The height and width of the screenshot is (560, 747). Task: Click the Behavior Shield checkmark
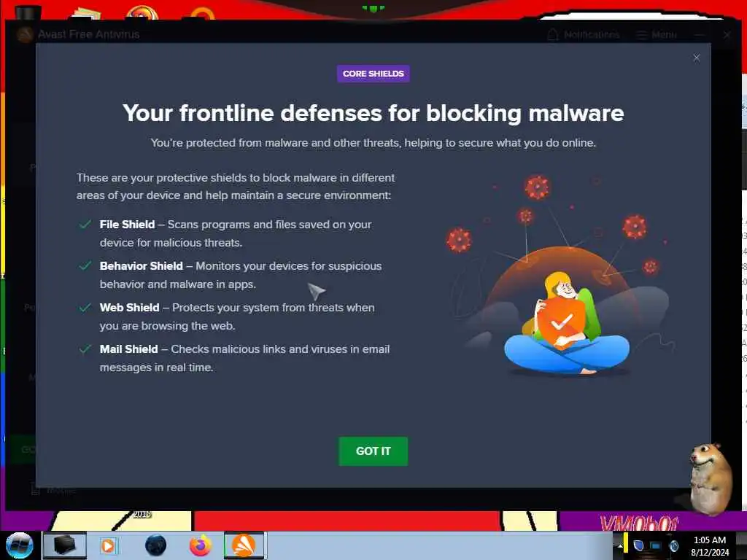(85, 265)
